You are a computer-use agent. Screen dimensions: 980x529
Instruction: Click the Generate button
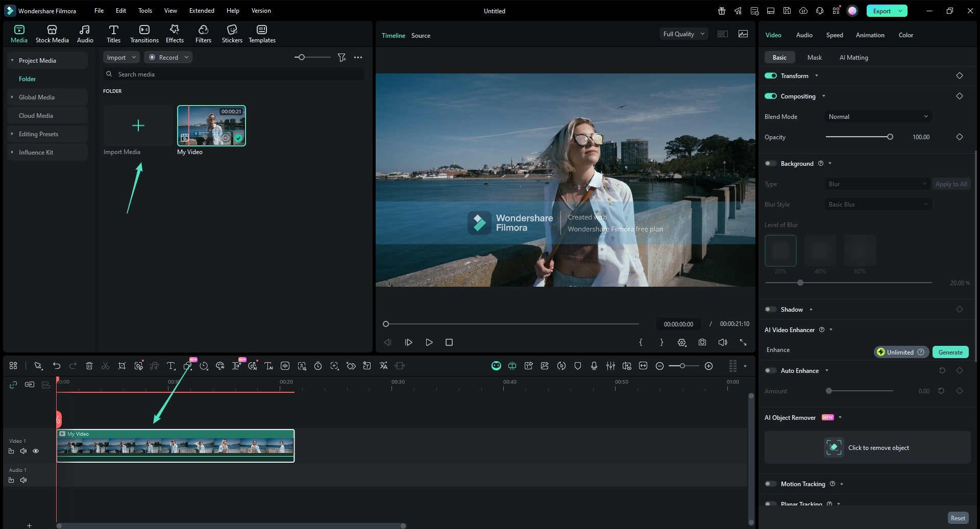(950, 352)
